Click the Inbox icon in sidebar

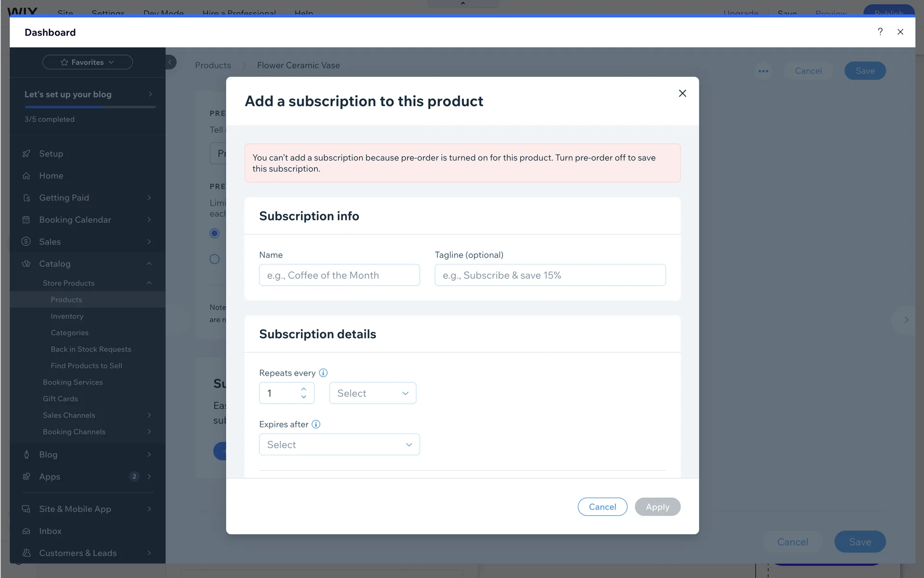26,531
